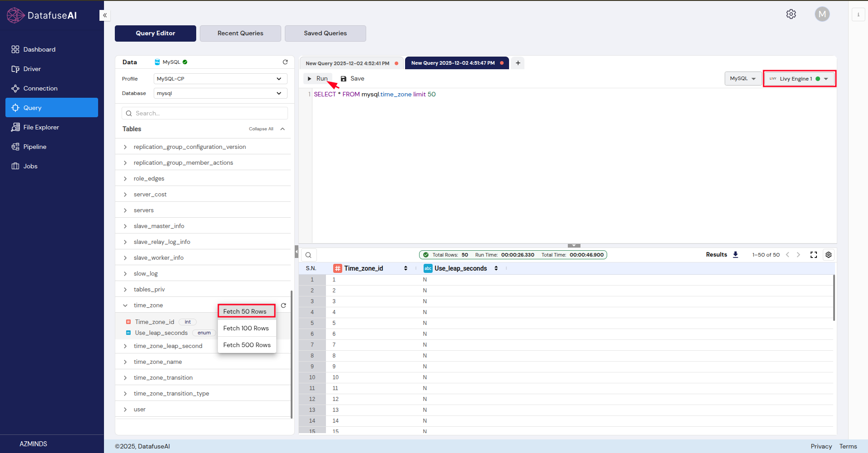Run the current SQL query
The height and width of the screenshot is (453, 868).
point(318,78)
